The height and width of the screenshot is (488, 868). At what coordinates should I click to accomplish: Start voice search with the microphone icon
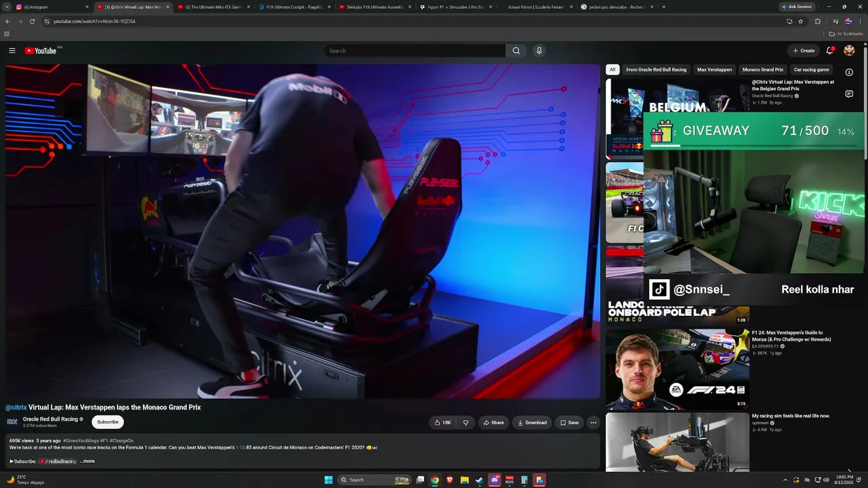[539, 51]
